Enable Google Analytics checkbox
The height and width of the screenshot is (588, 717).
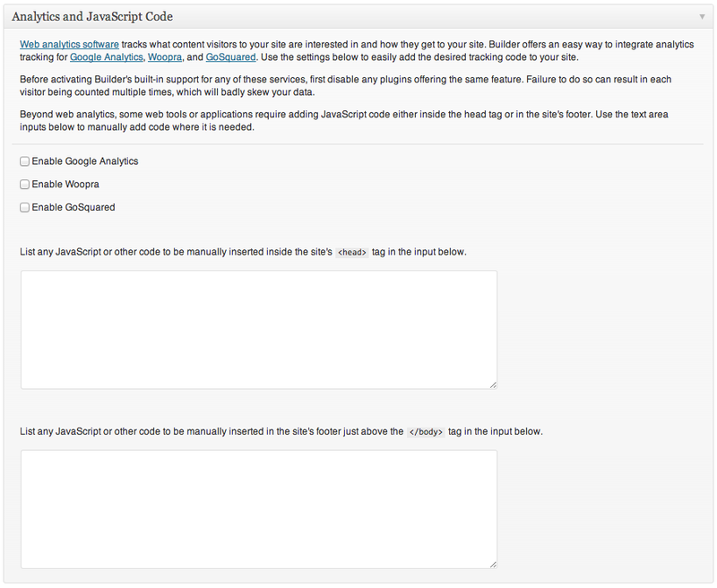[x=25, y=161]
